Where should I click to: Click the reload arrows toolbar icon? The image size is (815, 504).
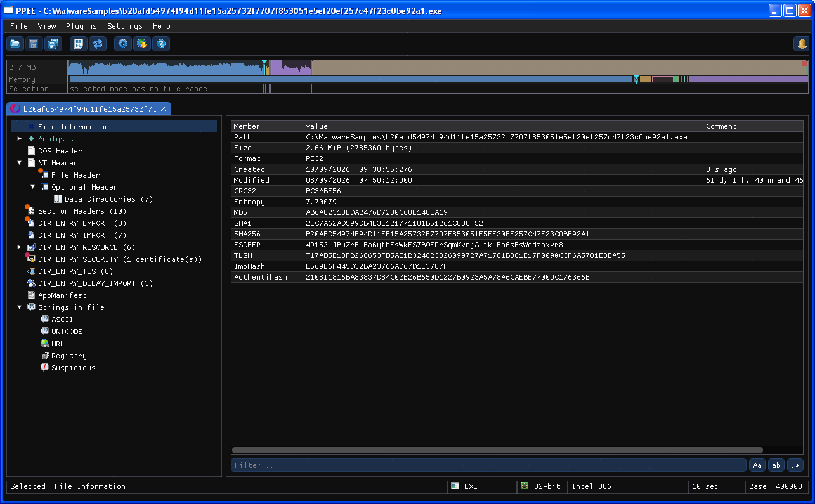pos(98,44)
